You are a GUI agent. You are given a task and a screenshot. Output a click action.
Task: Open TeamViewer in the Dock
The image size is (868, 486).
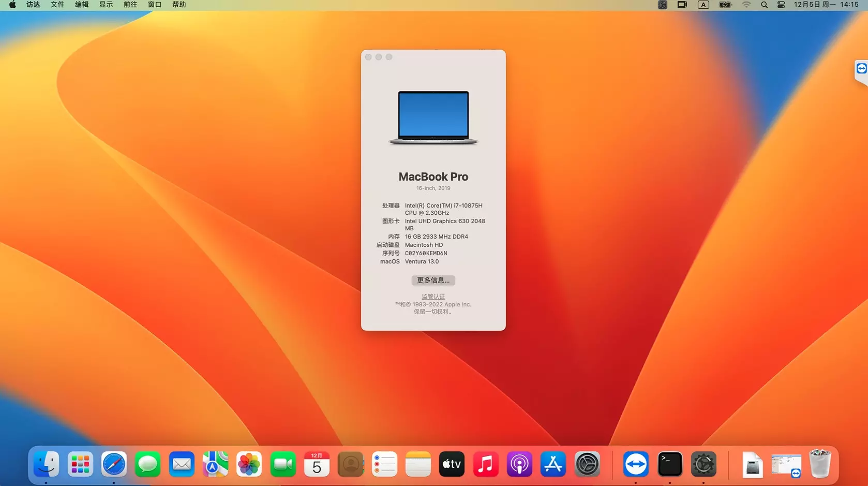coord(636,464)
